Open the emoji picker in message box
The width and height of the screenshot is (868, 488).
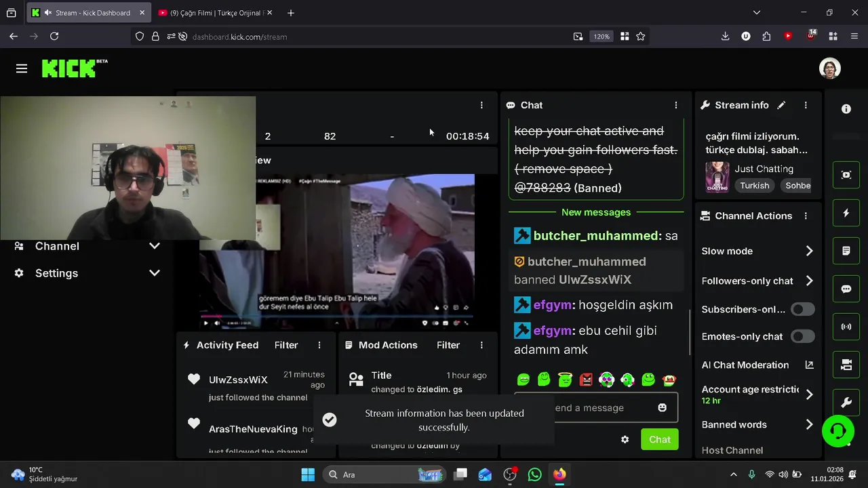[x=662, y=407]
